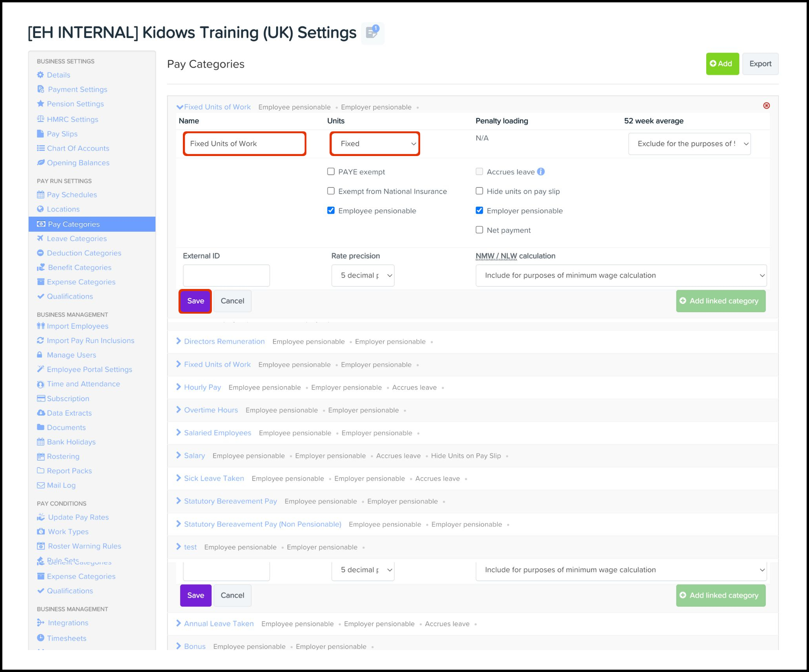The height and width of the screenshot is (672, 809).
Task: Click the Locations globe icon
Action: 40,209
